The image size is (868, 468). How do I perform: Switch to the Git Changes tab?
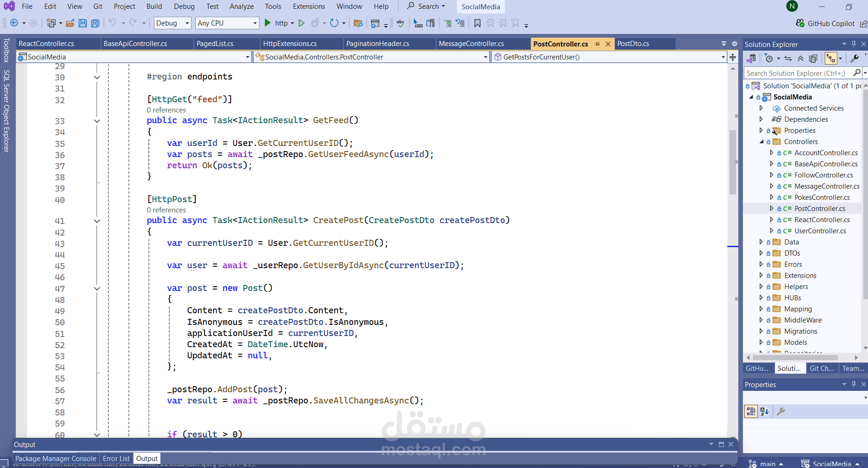coord(822,369)
